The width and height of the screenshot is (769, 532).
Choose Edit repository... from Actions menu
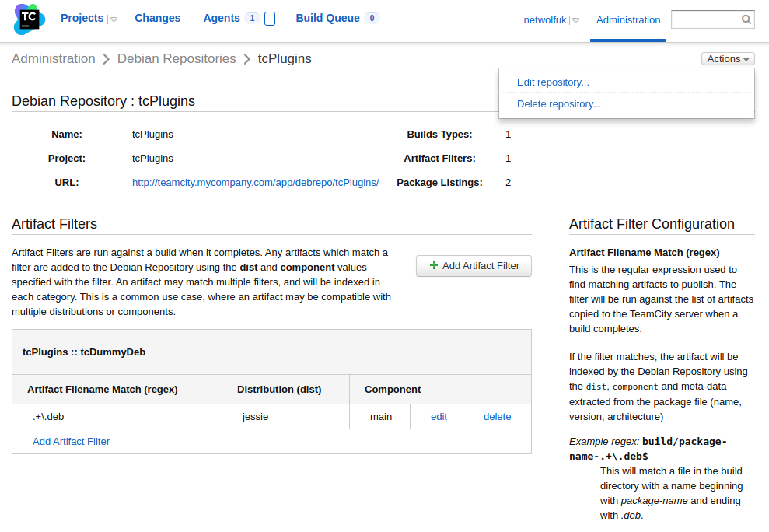point(553,82)
